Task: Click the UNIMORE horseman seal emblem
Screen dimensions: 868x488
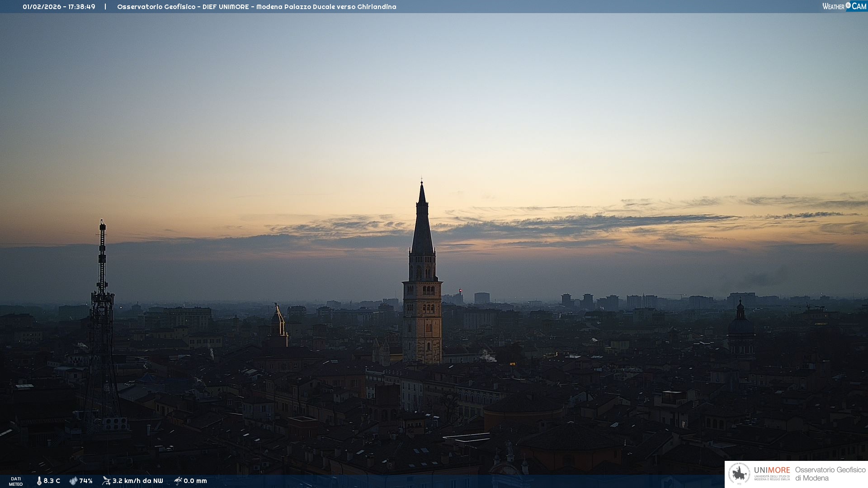Action: [739, 474]
